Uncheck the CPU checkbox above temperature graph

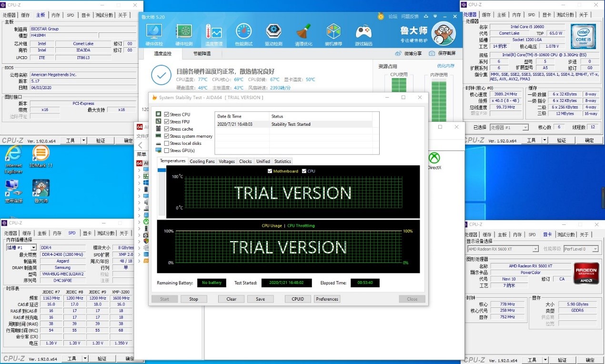pos(304,171)
